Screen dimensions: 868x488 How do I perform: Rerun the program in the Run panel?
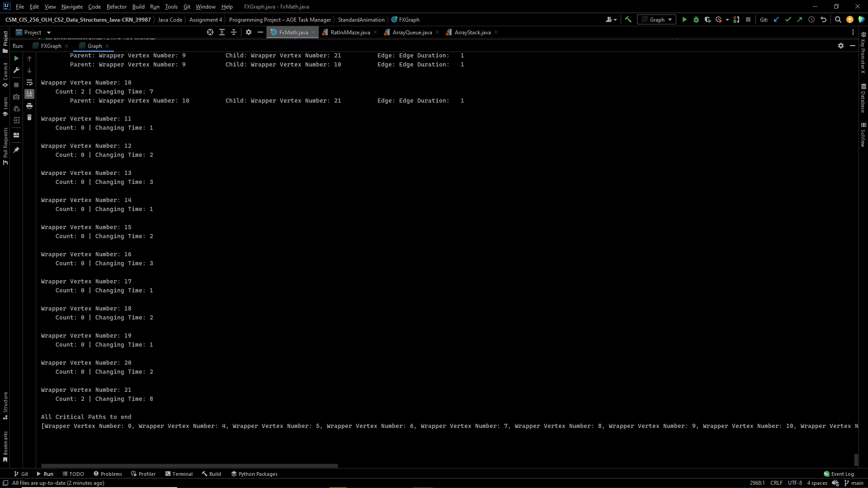click(16, 58)
